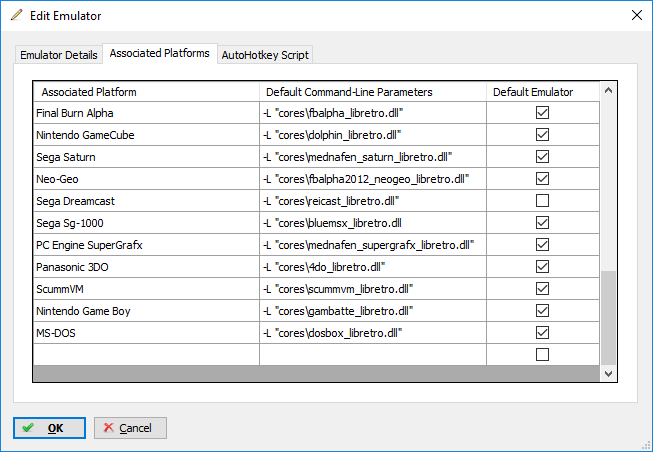Click the bluemsx_libretro.dll parameters cell

point(373,223)
